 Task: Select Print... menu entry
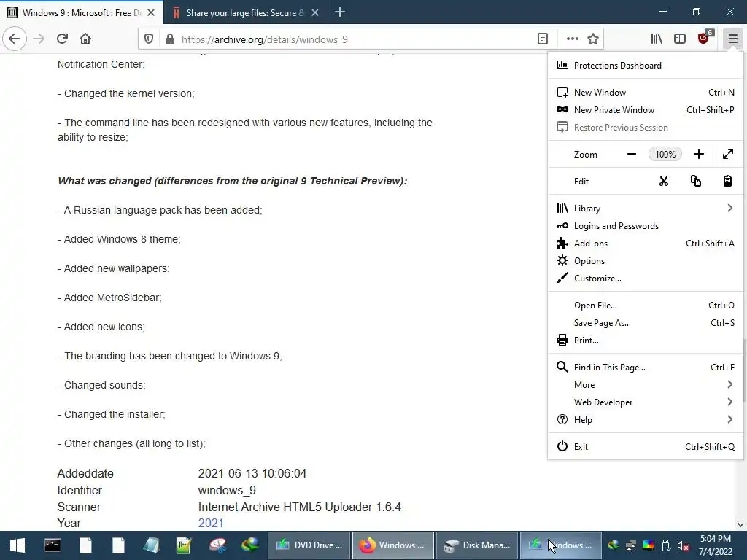[x=646, y=341]
